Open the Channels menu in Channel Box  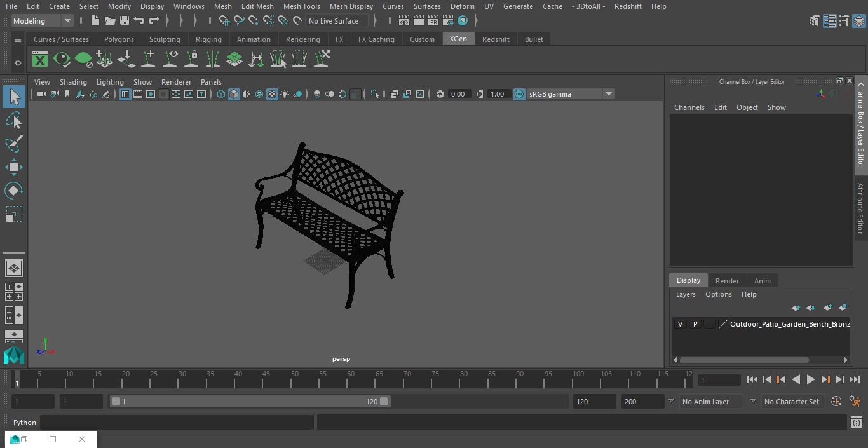[x=689, y=107]
